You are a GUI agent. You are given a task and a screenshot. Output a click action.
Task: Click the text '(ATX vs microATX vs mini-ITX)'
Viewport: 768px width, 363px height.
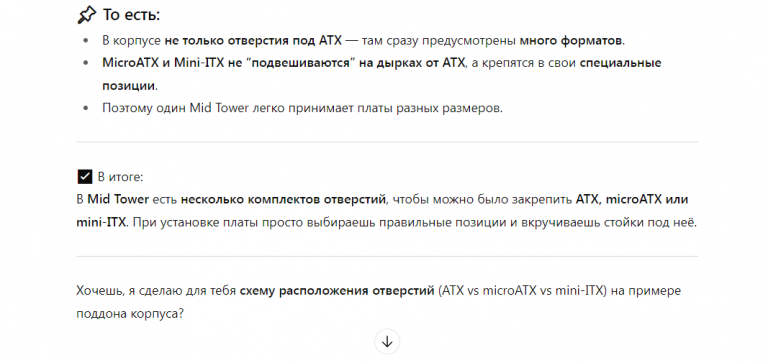coord(523,290)
